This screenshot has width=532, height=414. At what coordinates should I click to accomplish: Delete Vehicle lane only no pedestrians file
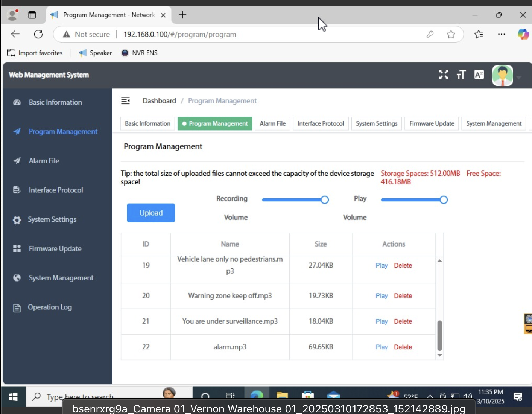(403, 265)
